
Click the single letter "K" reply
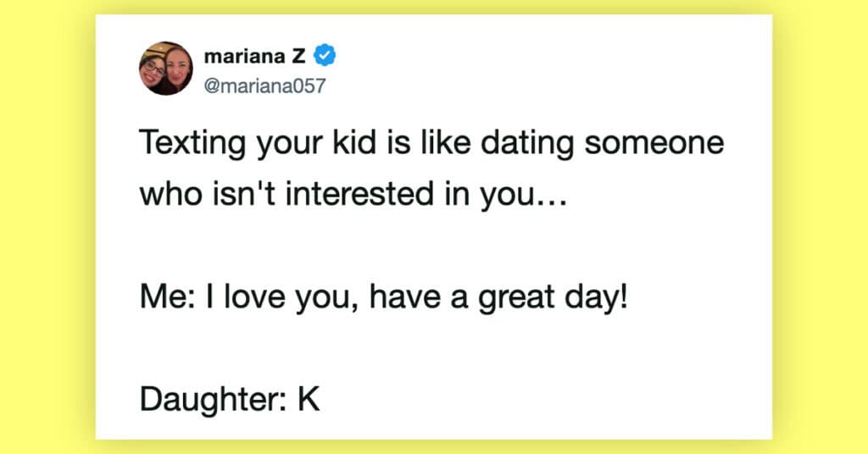tap(307, 400)
